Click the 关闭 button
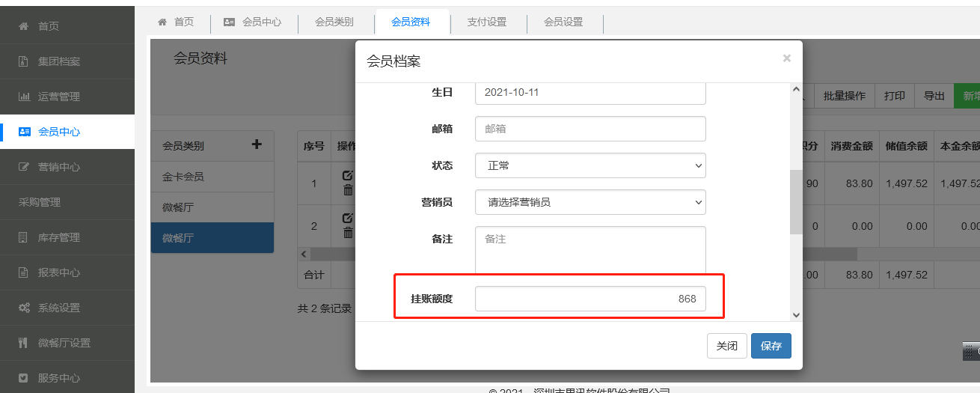 click(726, 346)
